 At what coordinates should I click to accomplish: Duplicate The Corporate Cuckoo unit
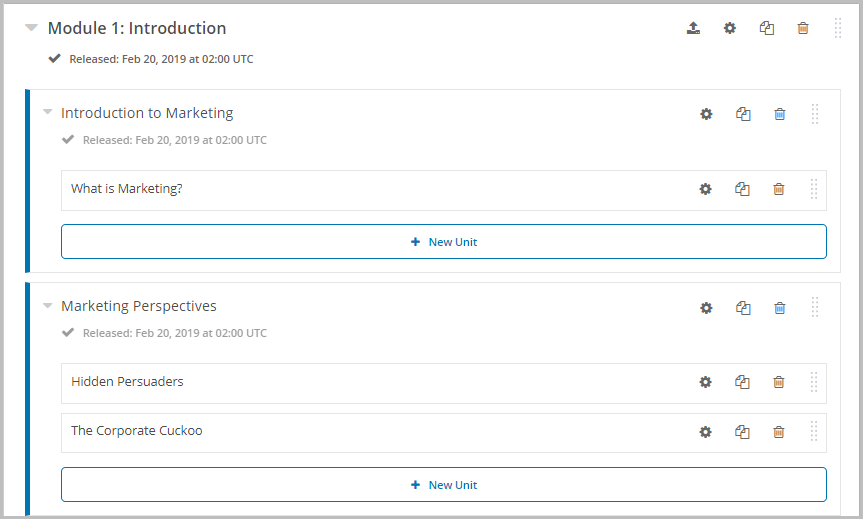(x=742, y=432)
